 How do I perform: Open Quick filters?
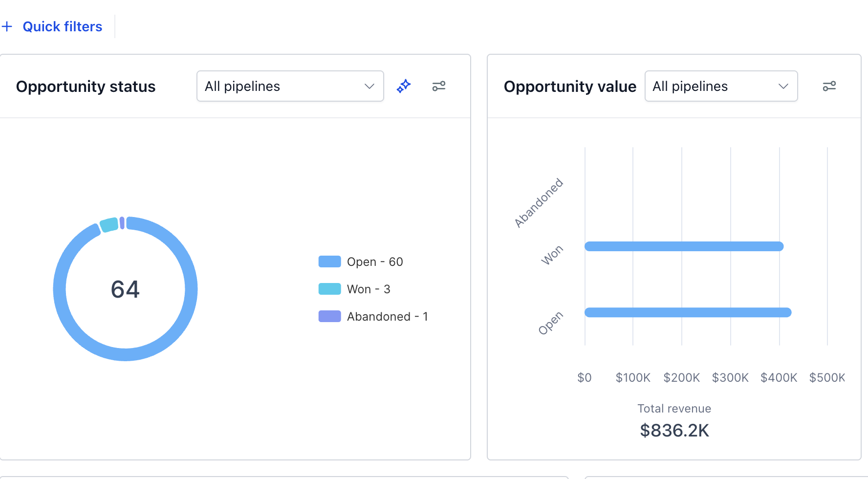click(63, 26)
